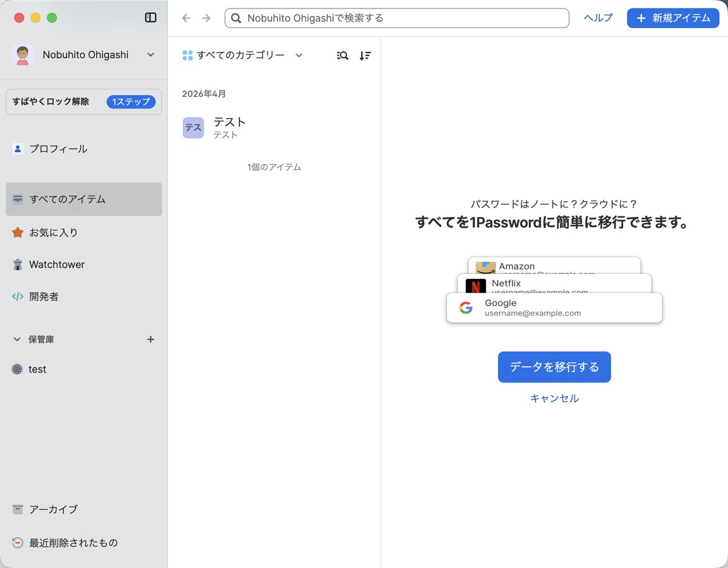Click the Amazon sample card
The image size is (728, 568).
(554, 266)
